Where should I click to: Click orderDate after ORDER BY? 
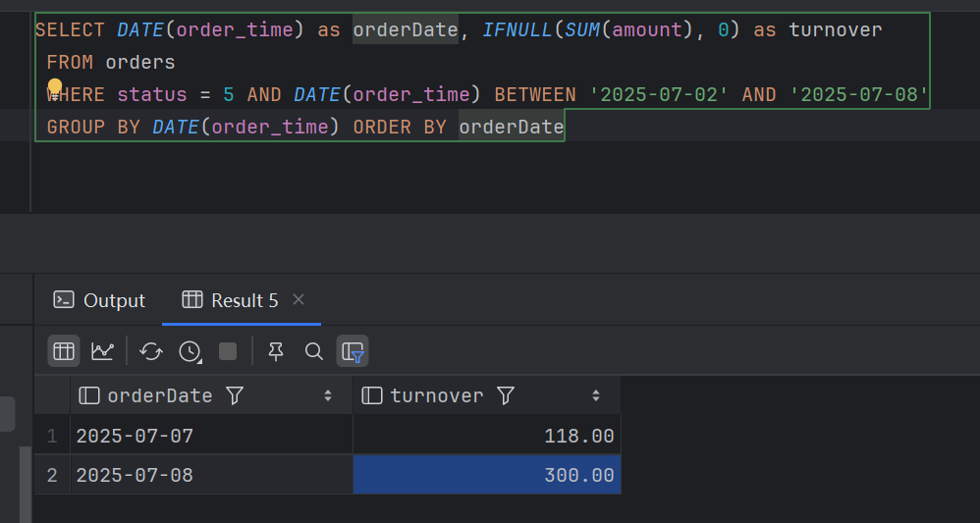tap(512, 128)
